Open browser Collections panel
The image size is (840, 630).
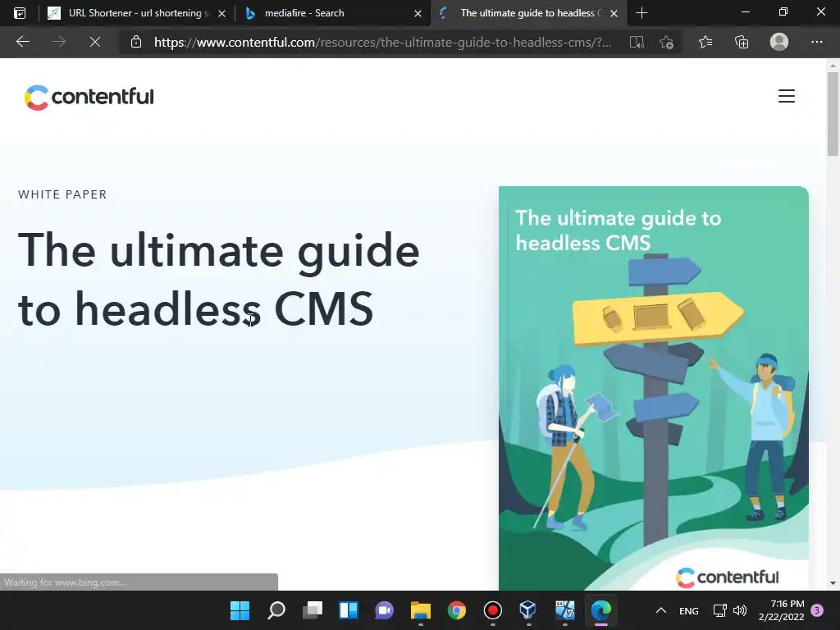pos(742,42)
